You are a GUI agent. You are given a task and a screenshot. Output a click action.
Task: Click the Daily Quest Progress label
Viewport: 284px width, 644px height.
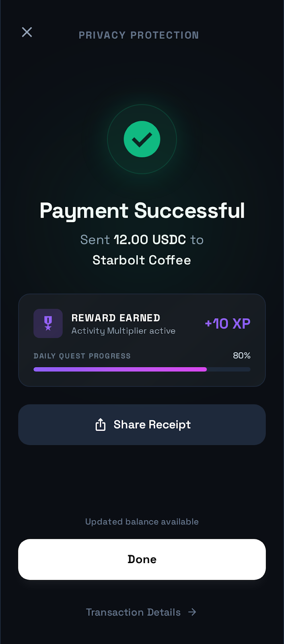click(x=82, y=356)
